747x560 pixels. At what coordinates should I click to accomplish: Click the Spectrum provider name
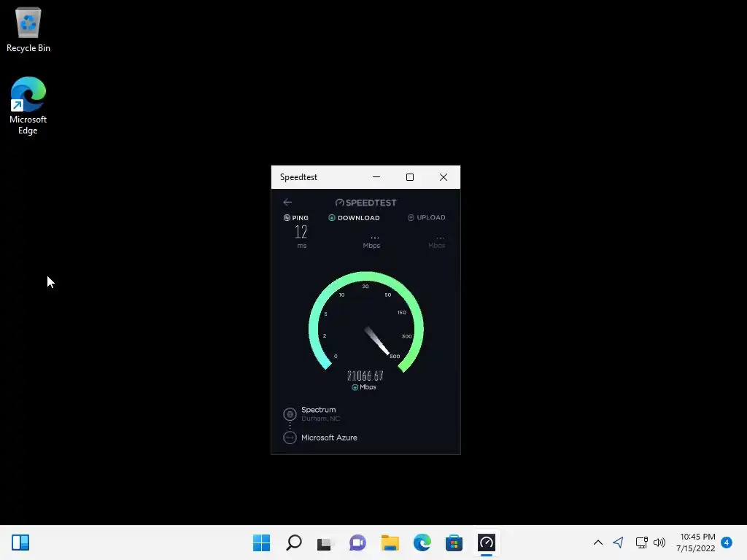(318, 410)
